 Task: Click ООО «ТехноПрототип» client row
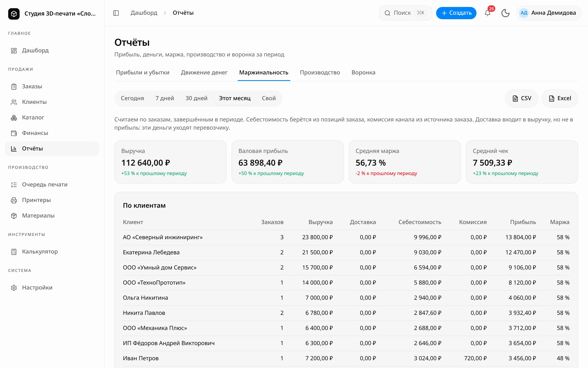coord(346,283)
